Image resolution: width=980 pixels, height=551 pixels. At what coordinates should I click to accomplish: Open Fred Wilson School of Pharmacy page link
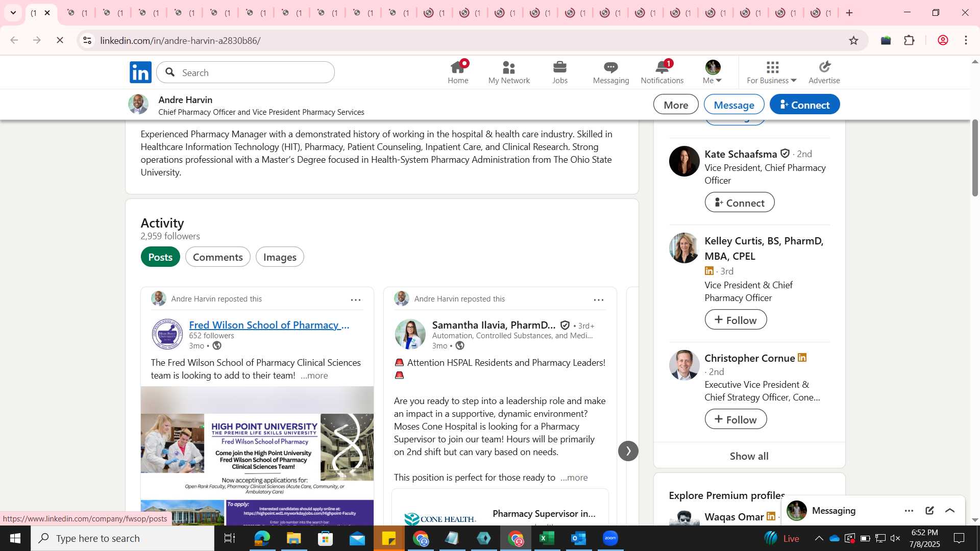coord(269,325)
